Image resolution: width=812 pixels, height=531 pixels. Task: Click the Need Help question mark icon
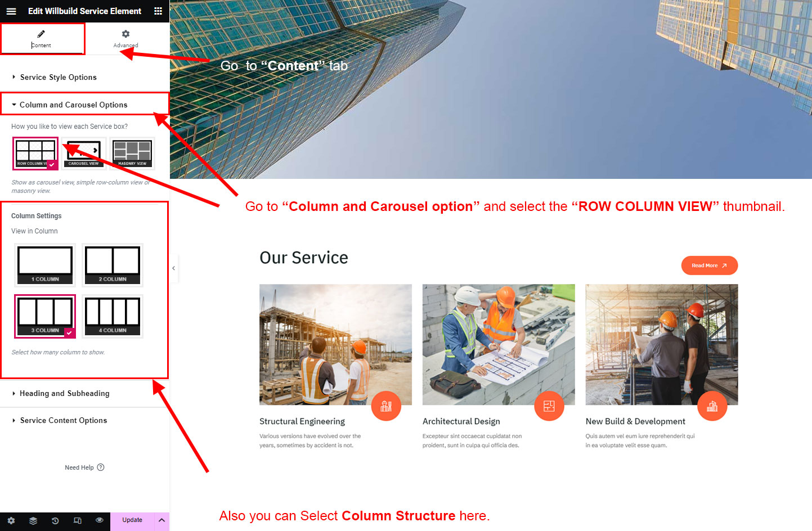click(101, 467)
